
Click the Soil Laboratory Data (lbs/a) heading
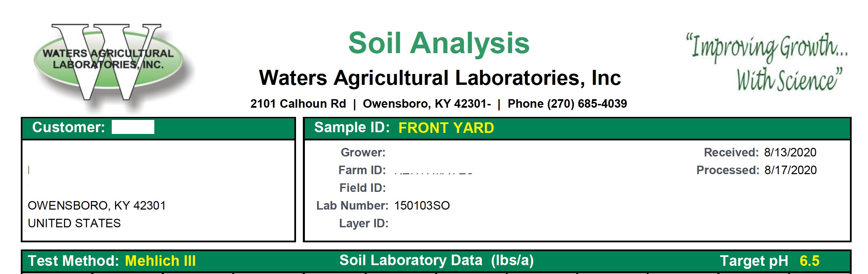tap(436, 260)
